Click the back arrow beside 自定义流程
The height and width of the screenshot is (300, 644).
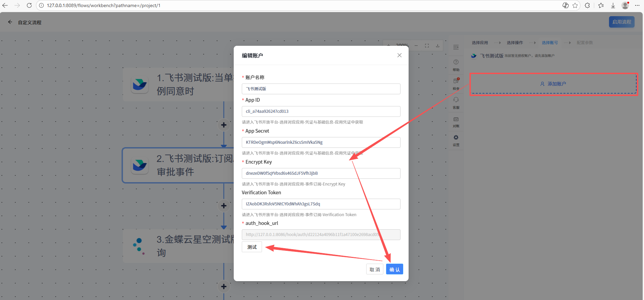[10, 22]
